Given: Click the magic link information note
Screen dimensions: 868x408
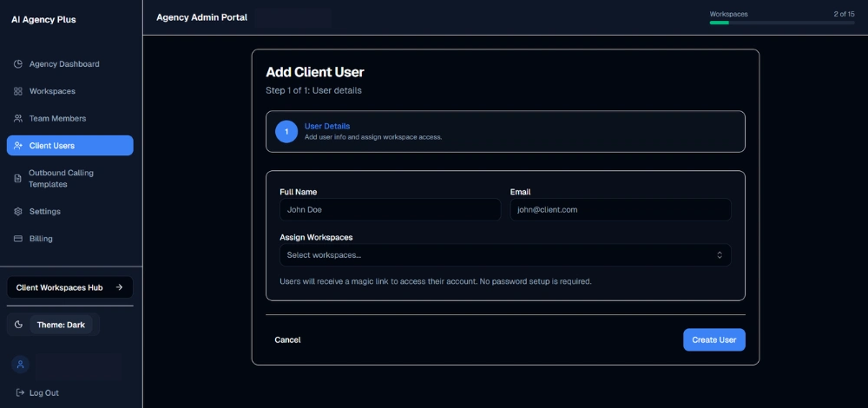Looking at the screenshot, I should 436,281.
